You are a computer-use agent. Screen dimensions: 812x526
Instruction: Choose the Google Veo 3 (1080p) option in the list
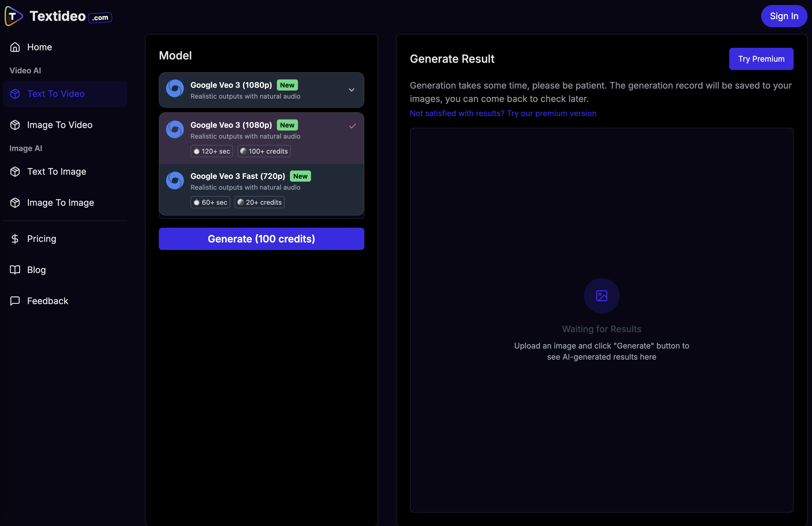pos(261,138)
